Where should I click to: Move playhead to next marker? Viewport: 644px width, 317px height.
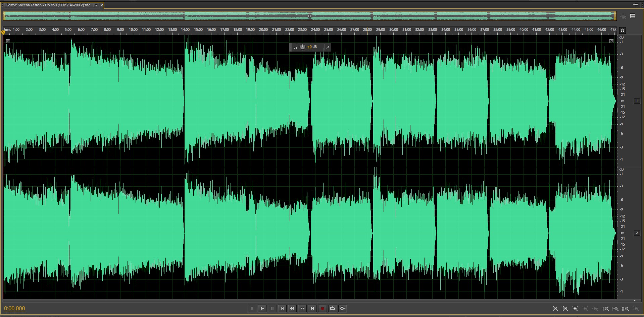point(312,309)
